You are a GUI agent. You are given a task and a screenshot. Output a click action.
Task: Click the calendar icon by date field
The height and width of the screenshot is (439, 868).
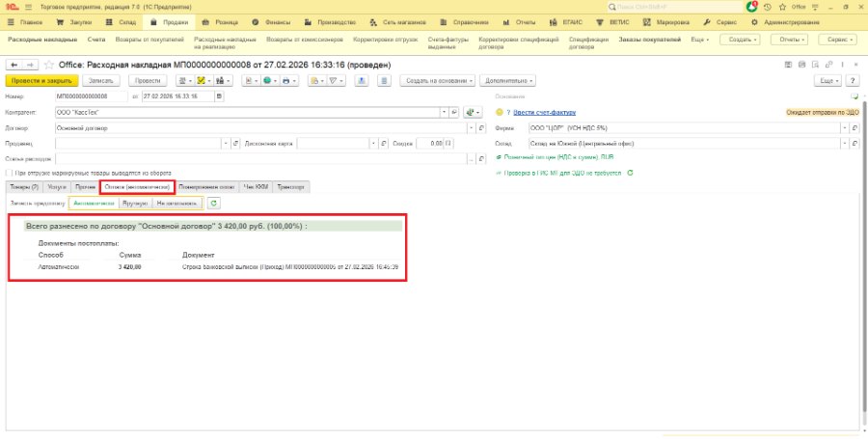point(220,96)
